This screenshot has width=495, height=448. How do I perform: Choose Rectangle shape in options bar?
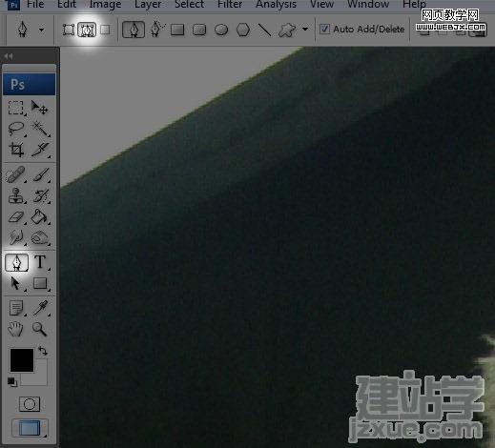tap(177, 30)
